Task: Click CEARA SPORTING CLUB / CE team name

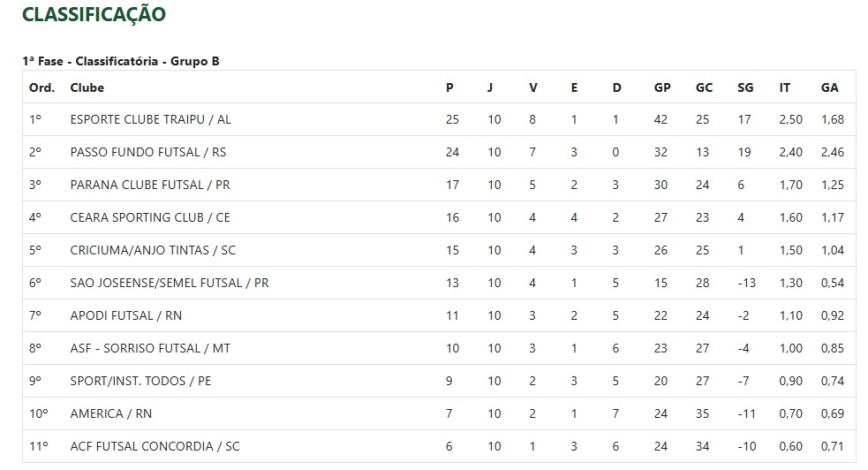Action: point(150,217)
